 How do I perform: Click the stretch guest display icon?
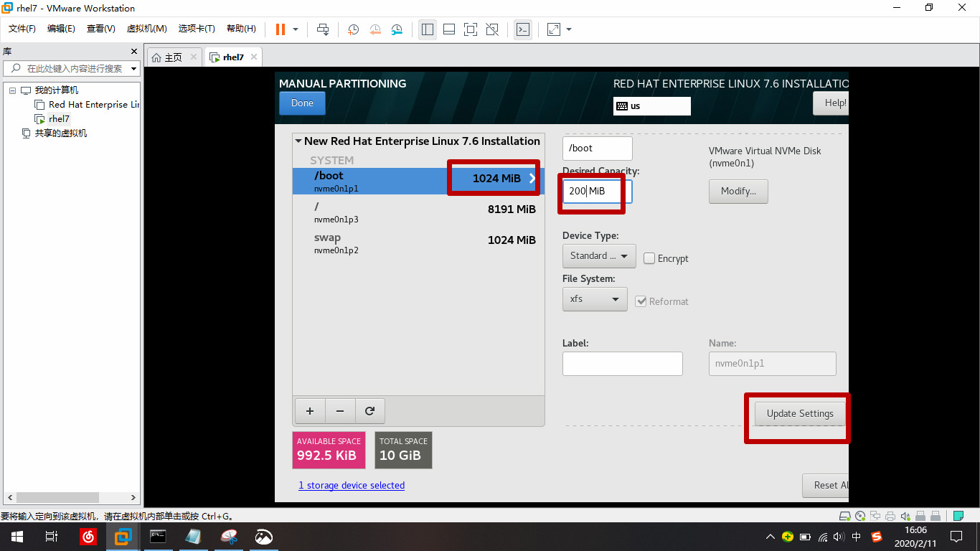pos(554,29)
